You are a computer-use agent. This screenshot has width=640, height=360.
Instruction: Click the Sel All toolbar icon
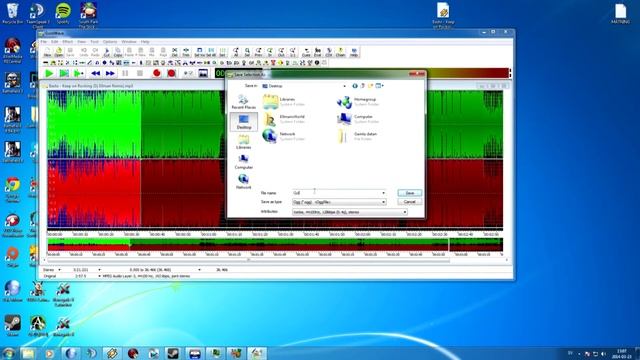pyautogui.click(x=211, y=52)
